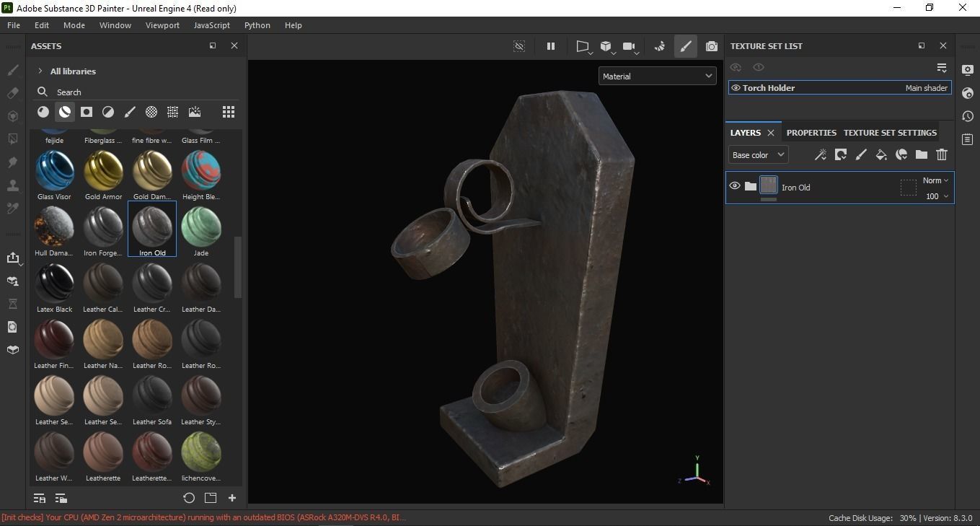The image size is (980, 526).
Task: Toggle Torch Holder texture set visibility
Action: pos(736,88)
